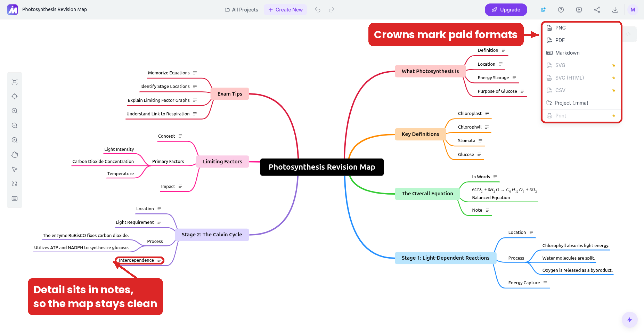Select the pointer cursor tool

click(15, 169)
